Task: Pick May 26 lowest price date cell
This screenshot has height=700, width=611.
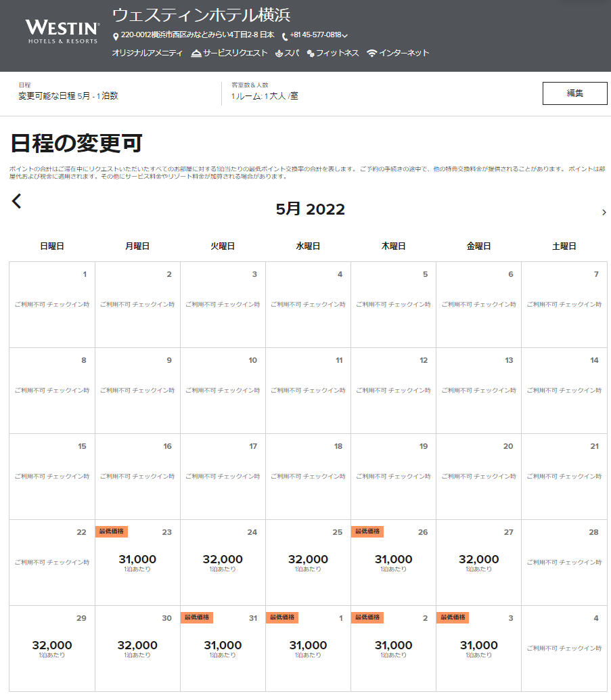Action: 393,562
